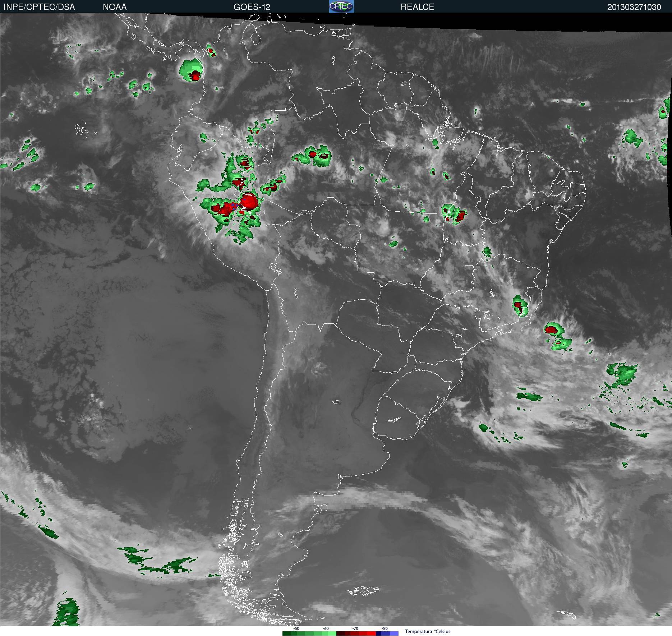The width and height of the screenshot is (672, 636).
Task: Click the CPTEC logo in the header
Action: tap(341, 6)
